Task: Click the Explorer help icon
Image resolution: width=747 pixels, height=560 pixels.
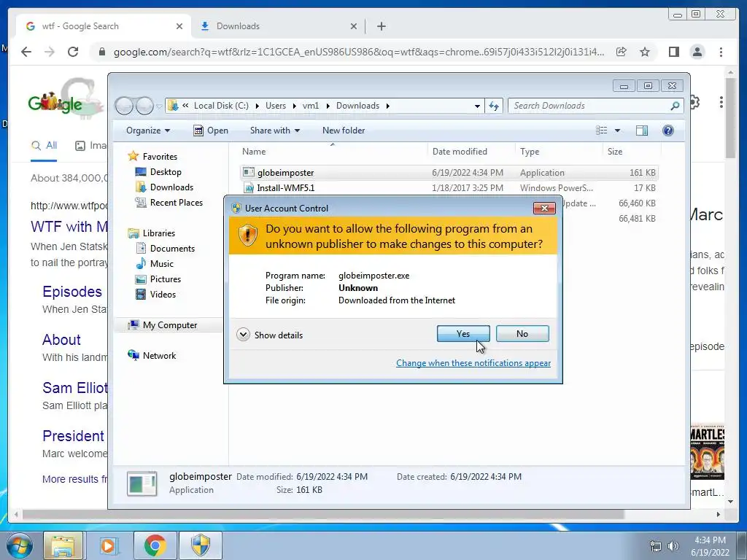Action: point(668,131)
